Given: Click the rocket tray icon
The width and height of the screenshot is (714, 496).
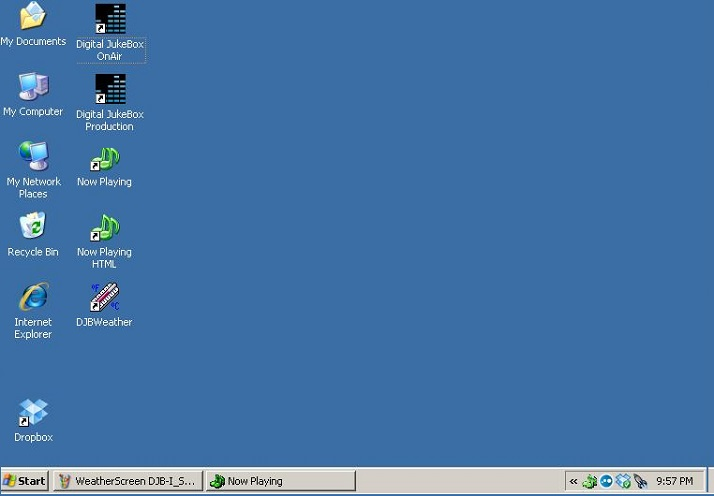Looking at the screenshot, I should click(x=639, y=481).
